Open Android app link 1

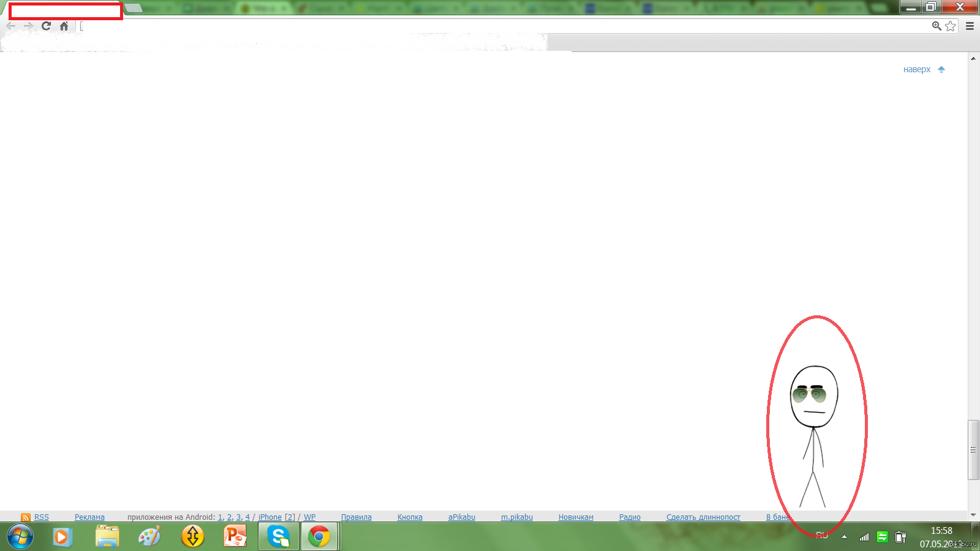pyautogui.click(x=221, y=517)
